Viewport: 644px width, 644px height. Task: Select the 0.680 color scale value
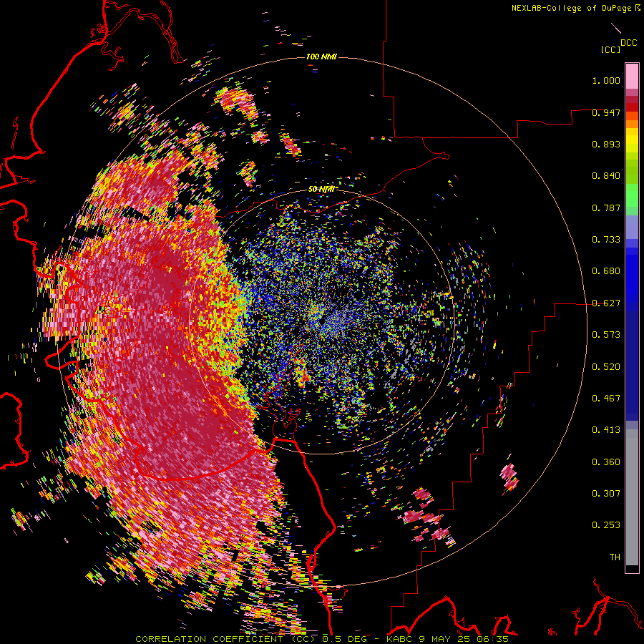tap(606, 271)
